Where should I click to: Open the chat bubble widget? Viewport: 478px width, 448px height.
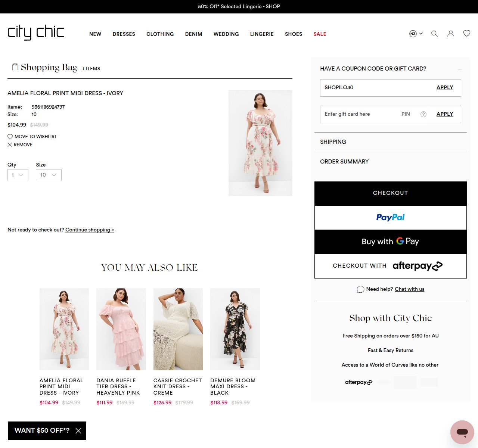462,432
